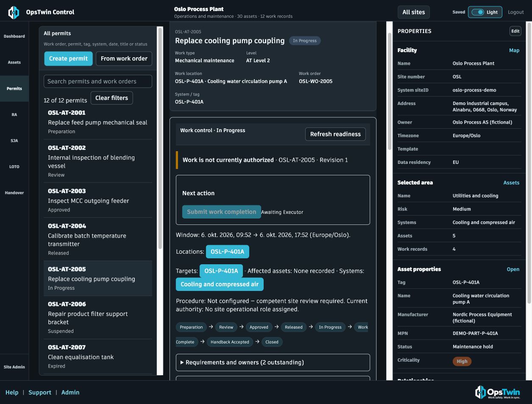The width and height of the screenshot is (532, 404).
Task: Click the OpsTwin Control logo icon
Action: tap(14, 12)
